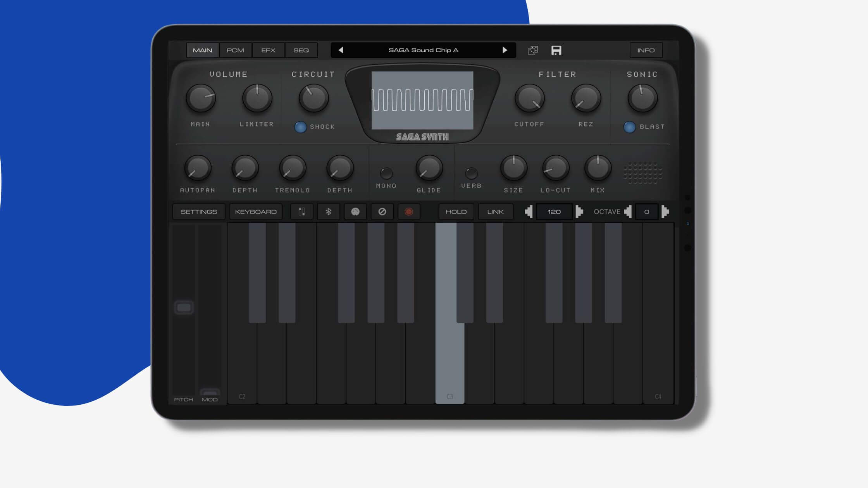Image resolution: width=868 pixels, height=488 pixels.
Task: Open SETTINGS
Action: point(199,212)
